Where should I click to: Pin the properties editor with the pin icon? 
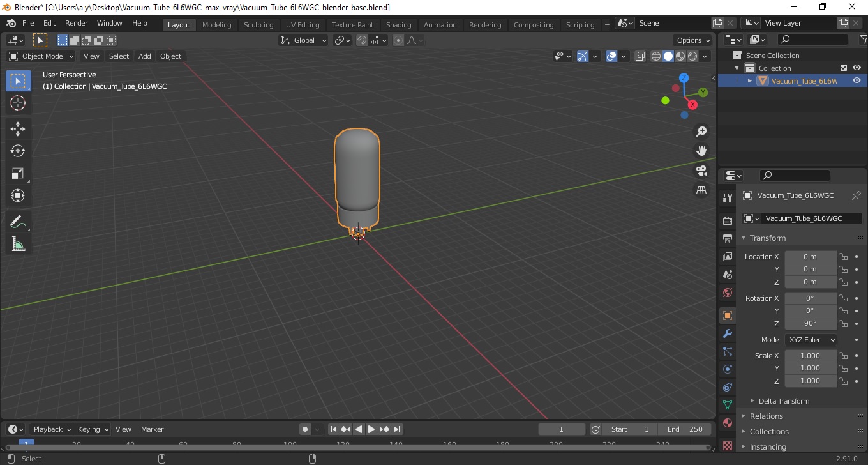[857, 195]
